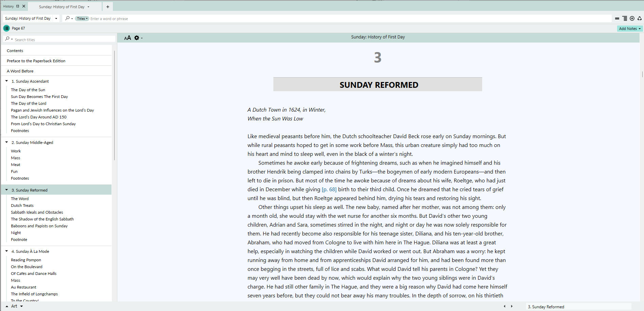The width and height of the screenshot is (644, 311).
Task: Go to previous section arrow
Action: pos(504,306)
